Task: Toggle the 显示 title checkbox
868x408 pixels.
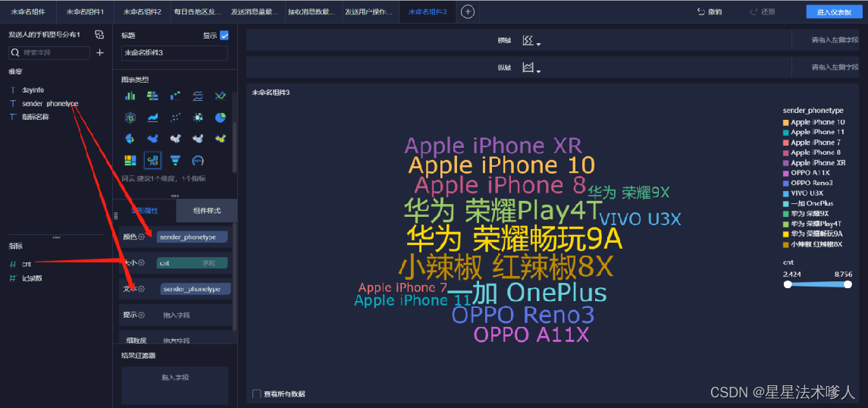Action: click(224, 36)
